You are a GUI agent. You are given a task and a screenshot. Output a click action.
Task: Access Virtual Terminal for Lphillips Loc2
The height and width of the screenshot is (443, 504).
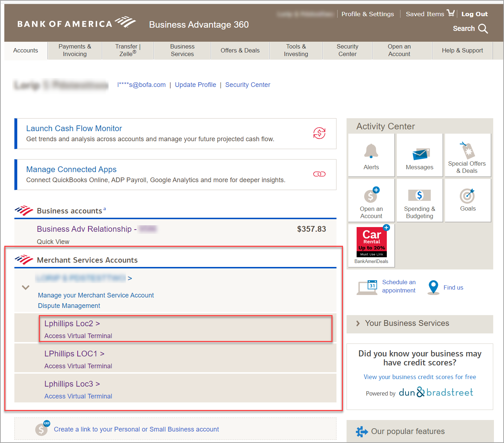click(78, 336)
